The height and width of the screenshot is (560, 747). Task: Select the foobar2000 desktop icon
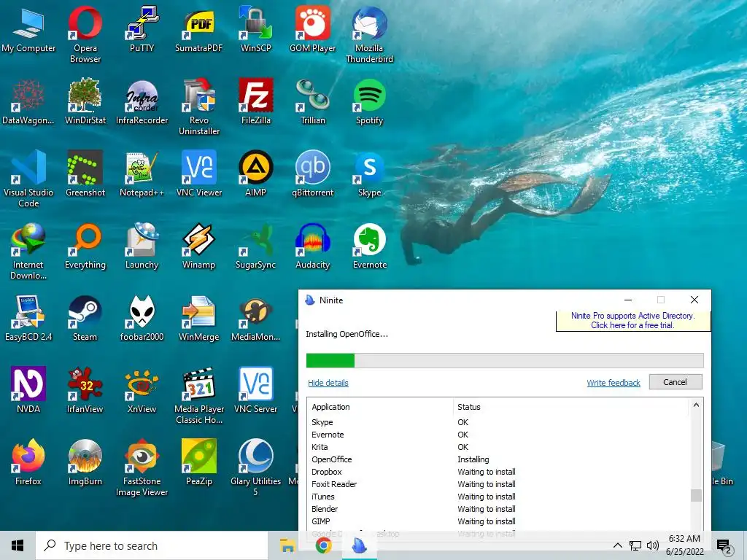pyautogui.click(x=142, y=318)
